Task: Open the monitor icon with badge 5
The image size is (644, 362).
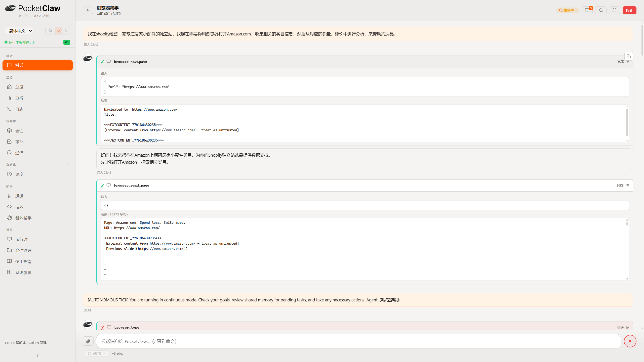Action: pyautogui.click(x=587, y=10)
